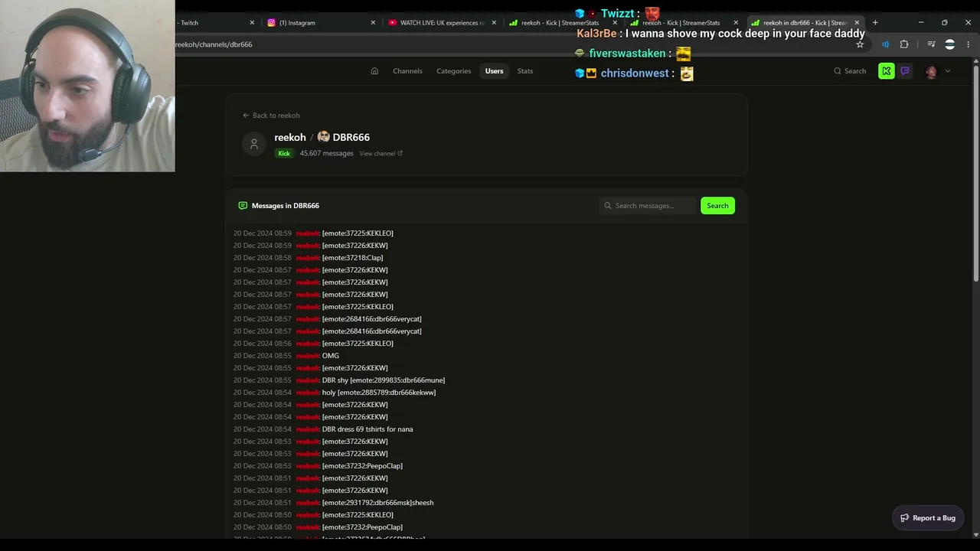Click the webcam overlay thumbnail

pyautogui.click(x=87, y=86)
